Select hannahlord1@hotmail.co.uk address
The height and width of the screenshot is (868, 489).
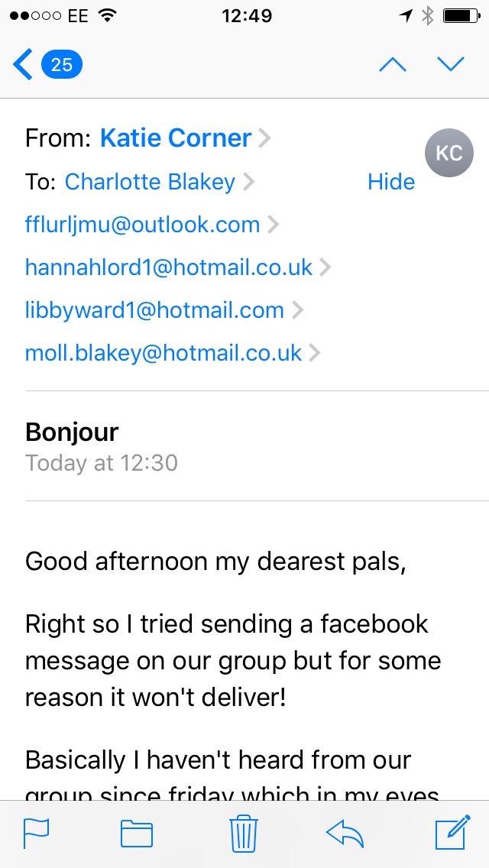(169, 267)
